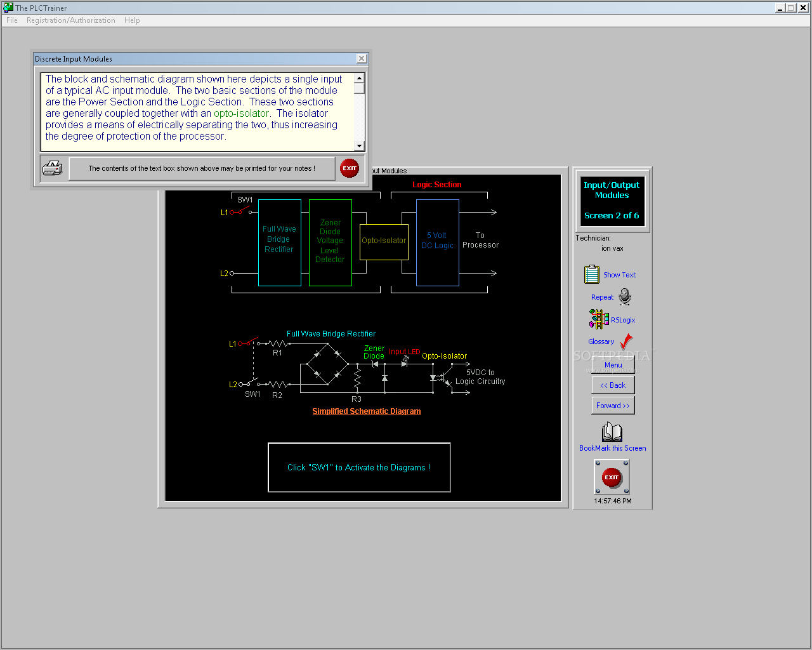
Task: Open the Registration/Authorization menu
Action: click(x=71, y=20)
